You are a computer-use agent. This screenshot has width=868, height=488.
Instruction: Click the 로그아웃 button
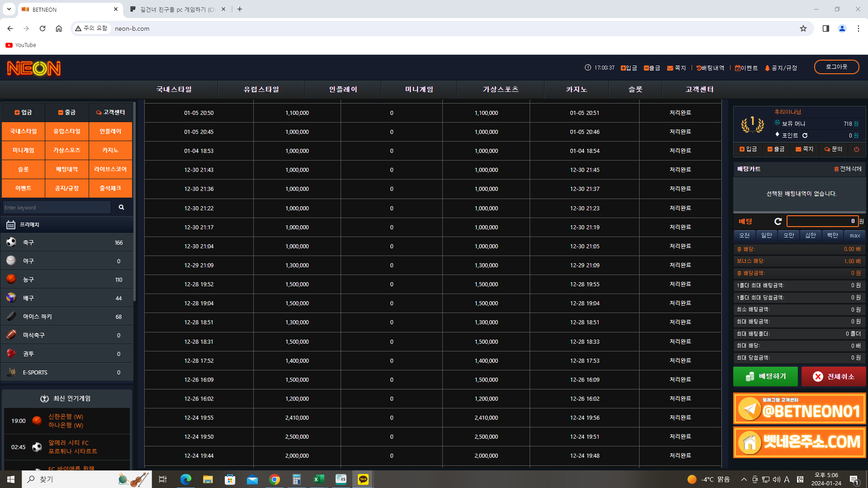click(x=836, y=67)
